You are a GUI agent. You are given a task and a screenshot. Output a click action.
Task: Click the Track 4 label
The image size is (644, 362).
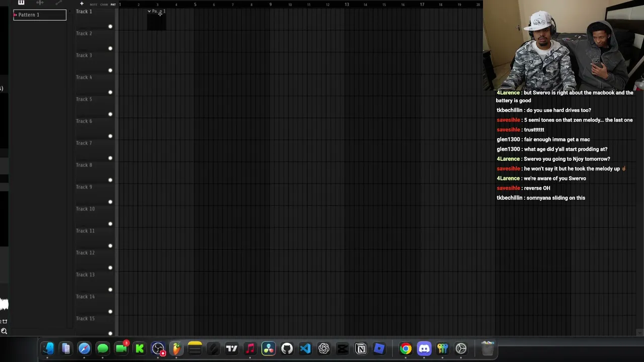pos(84,77)
